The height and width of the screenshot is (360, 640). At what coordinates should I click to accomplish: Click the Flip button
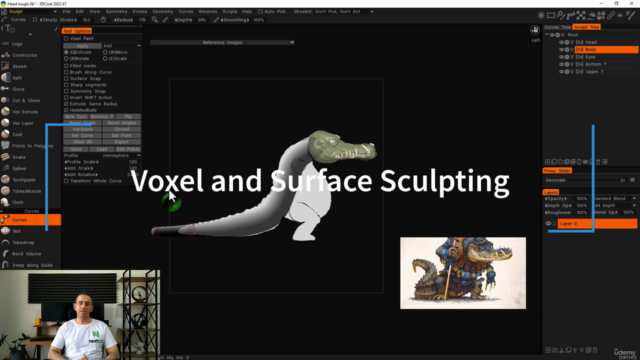[128, 116]
